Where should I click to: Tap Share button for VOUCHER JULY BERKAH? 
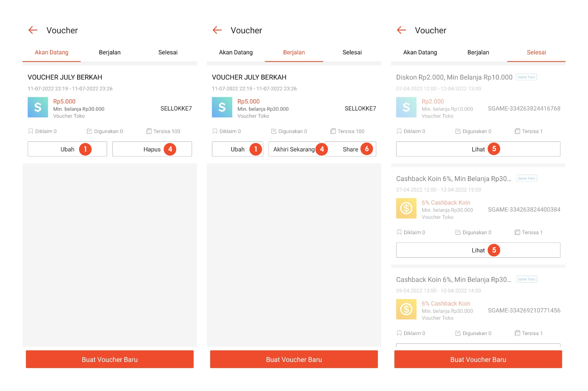[x=350, y=149]
